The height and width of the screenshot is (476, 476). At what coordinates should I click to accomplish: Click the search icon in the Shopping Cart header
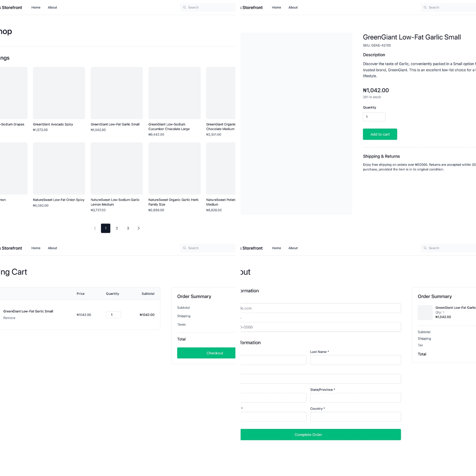click(x=184, y=248)
